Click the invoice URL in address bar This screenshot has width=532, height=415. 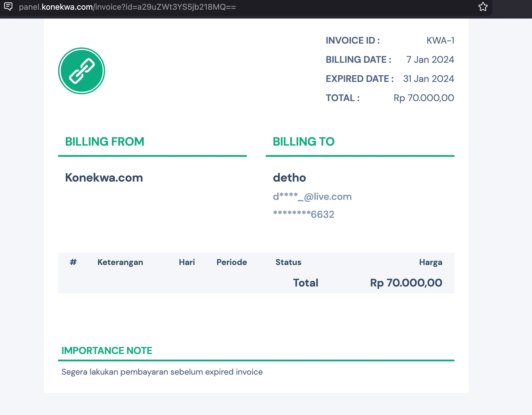pyautogui.click(x=127, y=7)
